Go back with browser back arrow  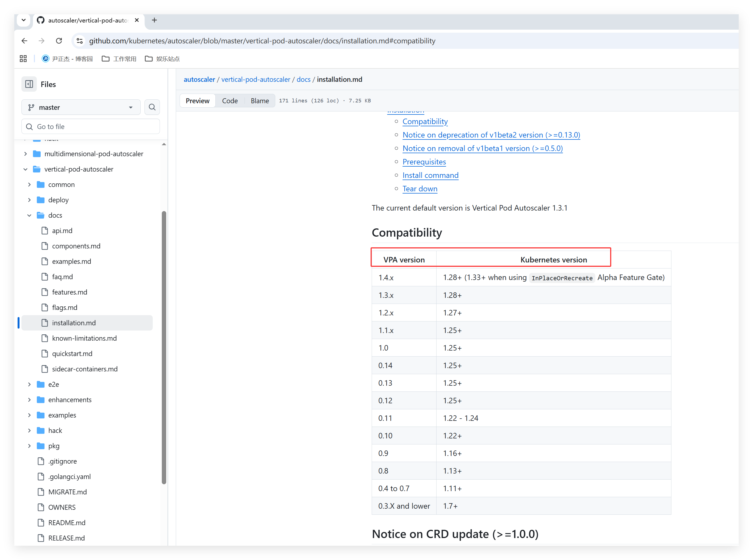click(x=24, y=41)
